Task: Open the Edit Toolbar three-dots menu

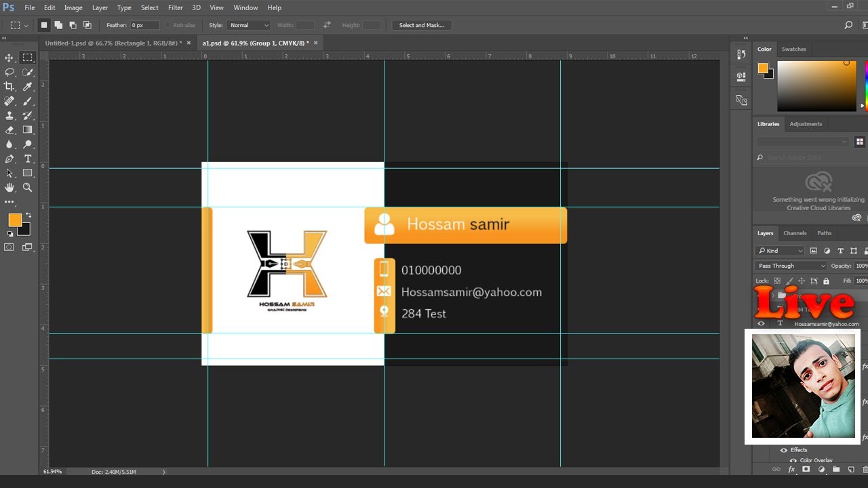Action: pyautogui.click(x=9, y=202)
